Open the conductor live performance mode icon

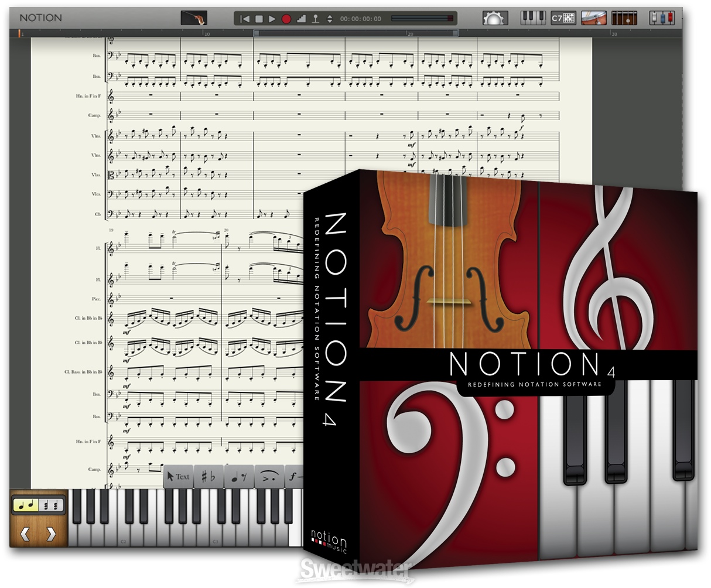coord(194,18)
